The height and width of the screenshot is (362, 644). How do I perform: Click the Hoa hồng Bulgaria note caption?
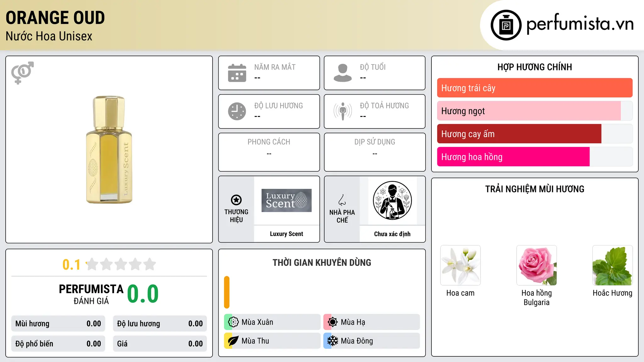[536, 298]
